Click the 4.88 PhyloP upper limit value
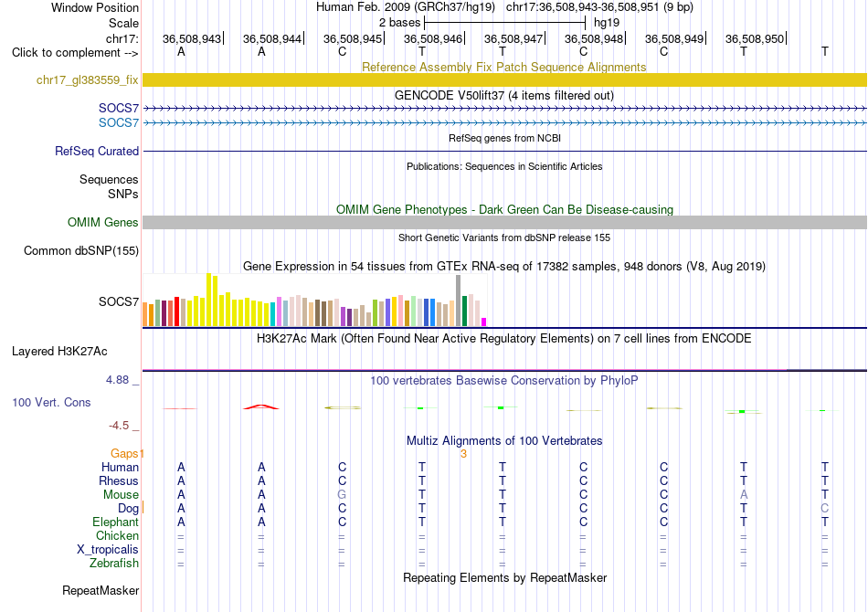Screen dimensions: 868x612 (x=117, y=380)
